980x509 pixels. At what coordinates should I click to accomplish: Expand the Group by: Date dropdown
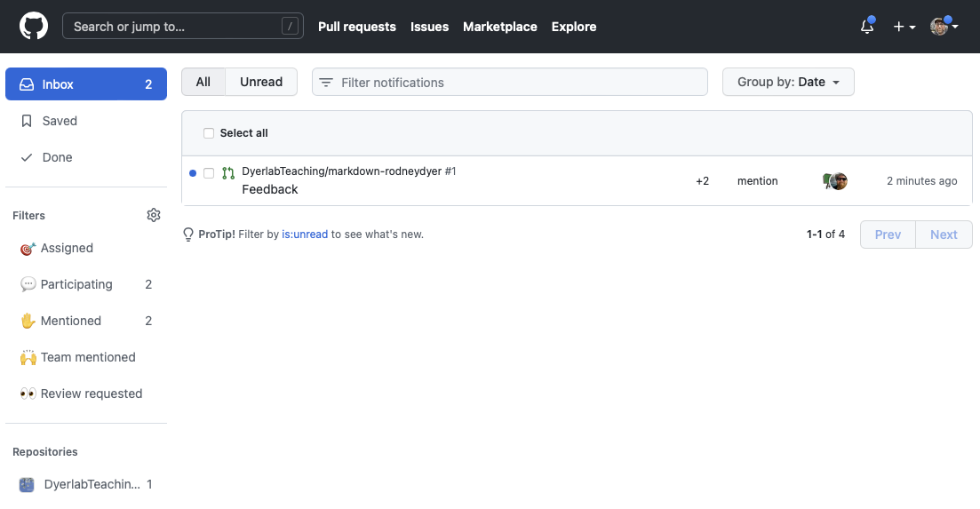[x=788, y=82]
